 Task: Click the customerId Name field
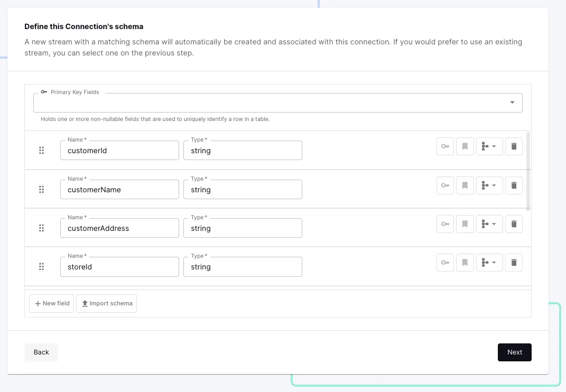tap(119, 151)
